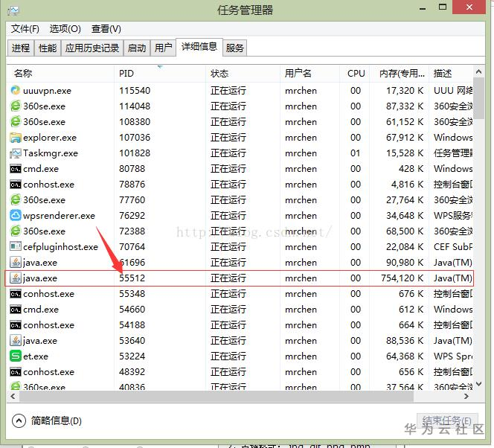
Task: Sort by the CPU column header
Action: point(355,74)
